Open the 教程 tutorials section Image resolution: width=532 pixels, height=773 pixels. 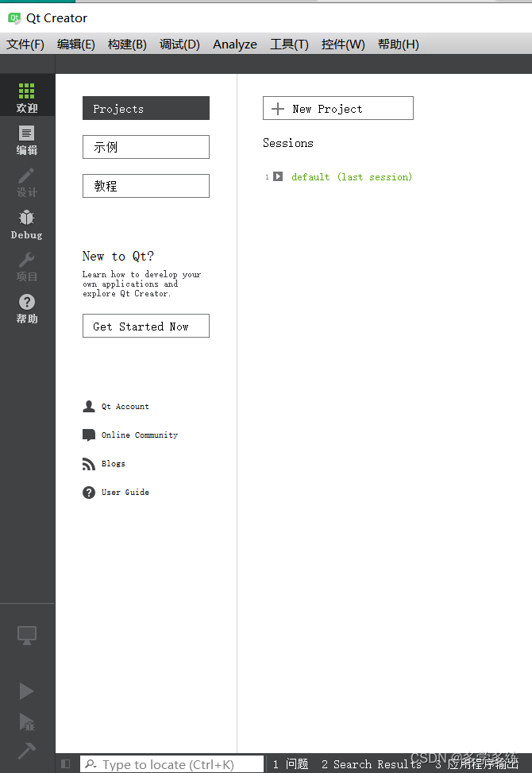pos(146,186)
